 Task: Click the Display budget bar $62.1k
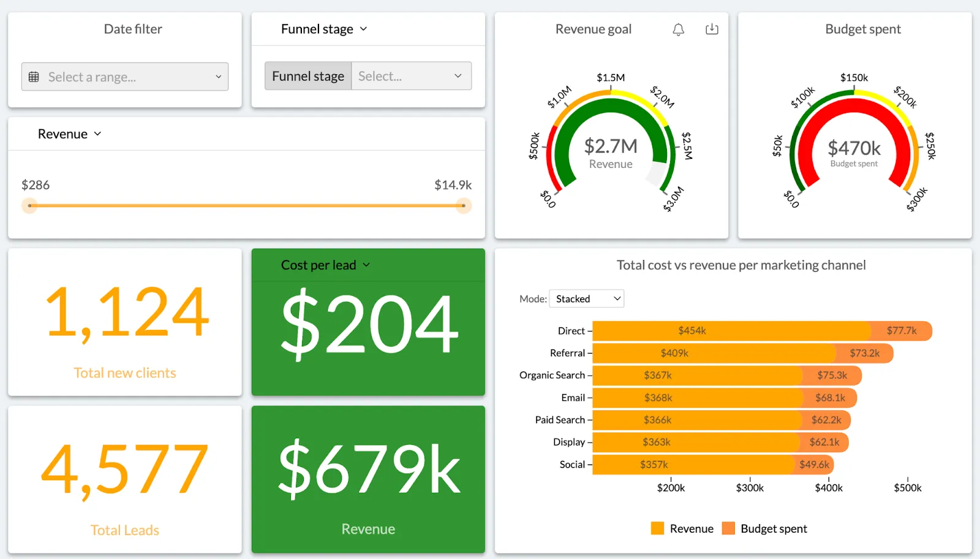(824, 442)
